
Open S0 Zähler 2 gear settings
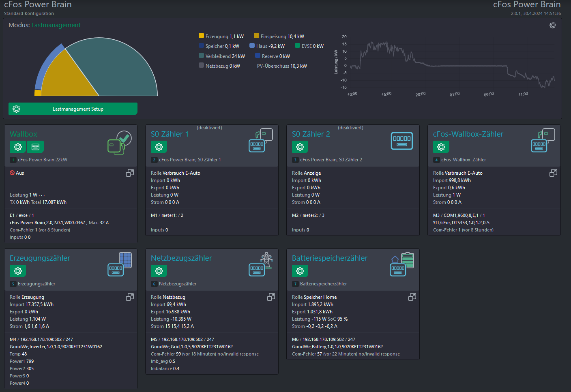click(300, 147)
